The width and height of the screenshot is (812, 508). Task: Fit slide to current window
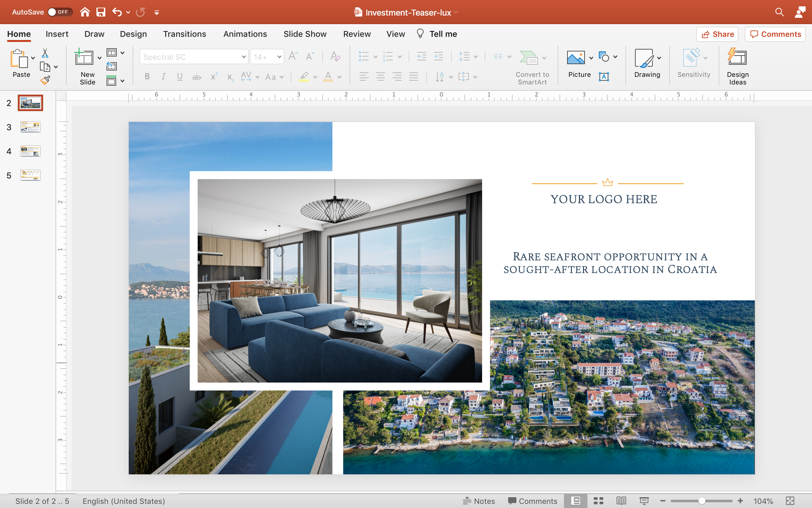click(x=790, y=501)
